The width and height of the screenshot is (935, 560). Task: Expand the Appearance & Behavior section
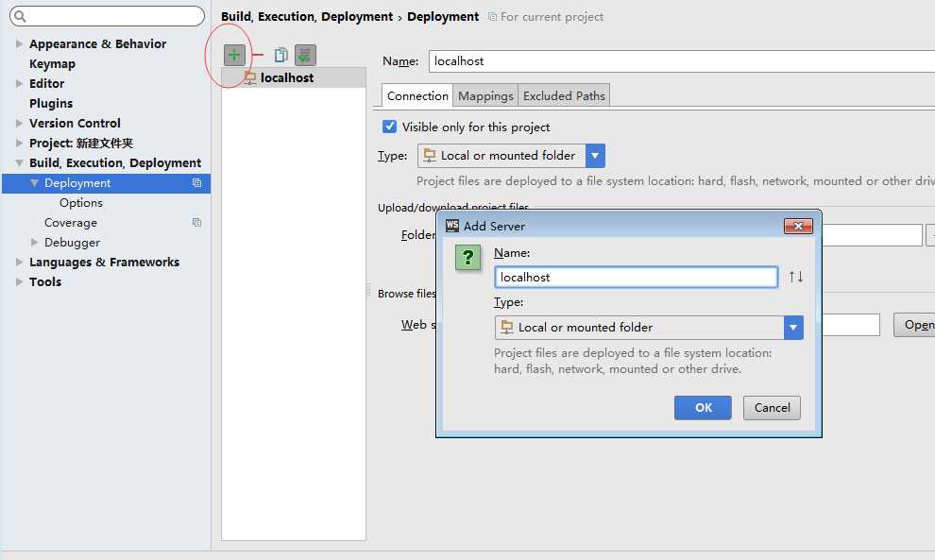click(19, 44)
